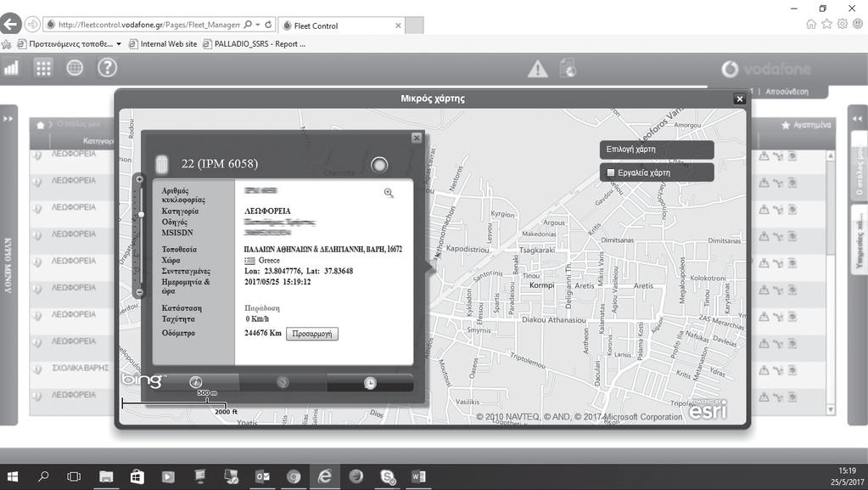The image size is (868, 490).
Task: Click the vehicle list scrollbar up arrow
Action: point(831,155)
